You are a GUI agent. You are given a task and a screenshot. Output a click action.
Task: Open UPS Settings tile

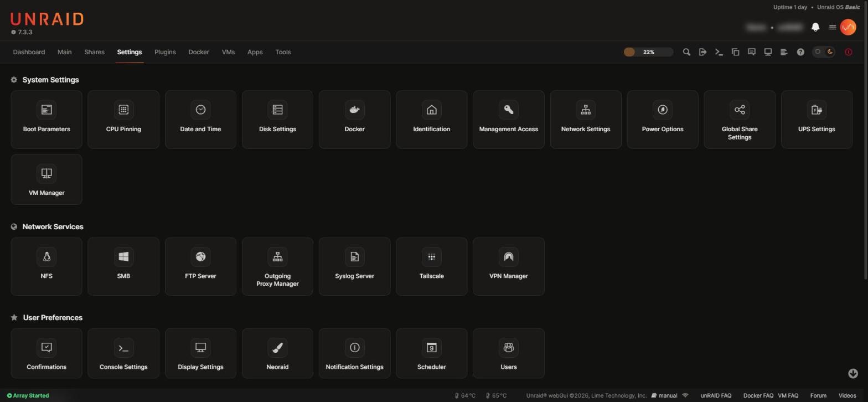(817, 120)
